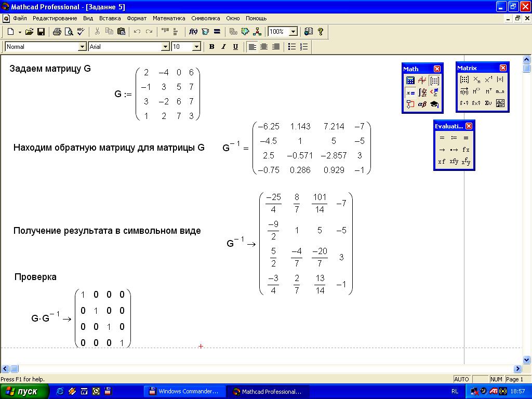The width and height of the screenshot is (532, 399).
Task: Save the worksheet with the floppy icon
Action: (41, 32)
